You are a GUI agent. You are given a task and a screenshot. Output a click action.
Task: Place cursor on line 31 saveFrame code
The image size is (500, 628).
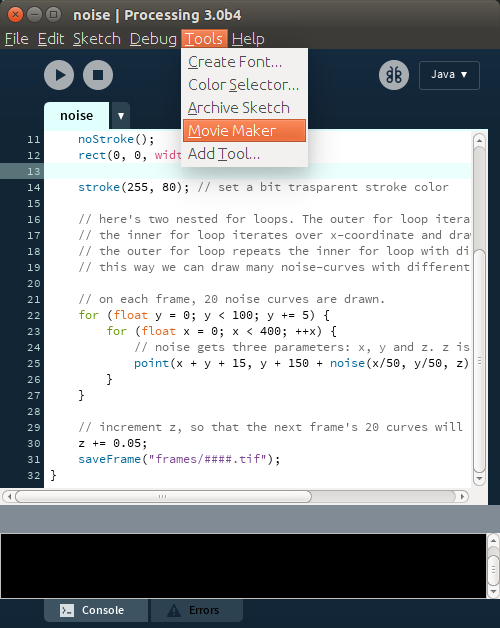point(179,459)
